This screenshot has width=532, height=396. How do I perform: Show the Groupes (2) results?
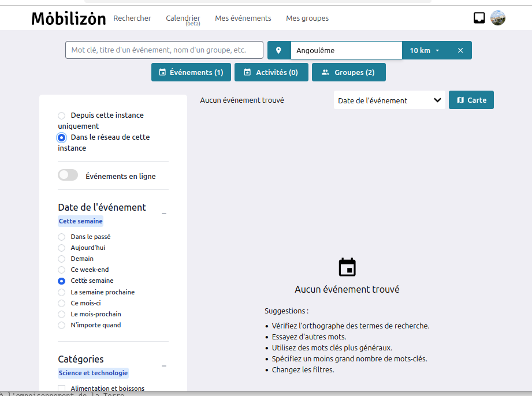pos(348,72)
